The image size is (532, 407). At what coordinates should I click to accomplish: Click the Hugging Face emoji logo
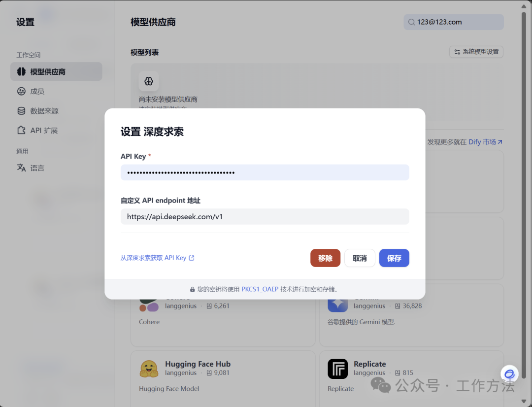click(149, 369)
